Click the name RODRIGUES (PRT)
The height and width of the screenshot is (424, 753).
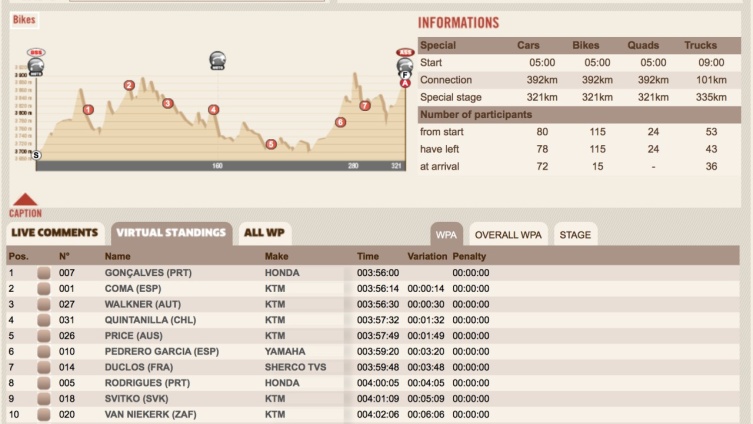tap(147, 383)
